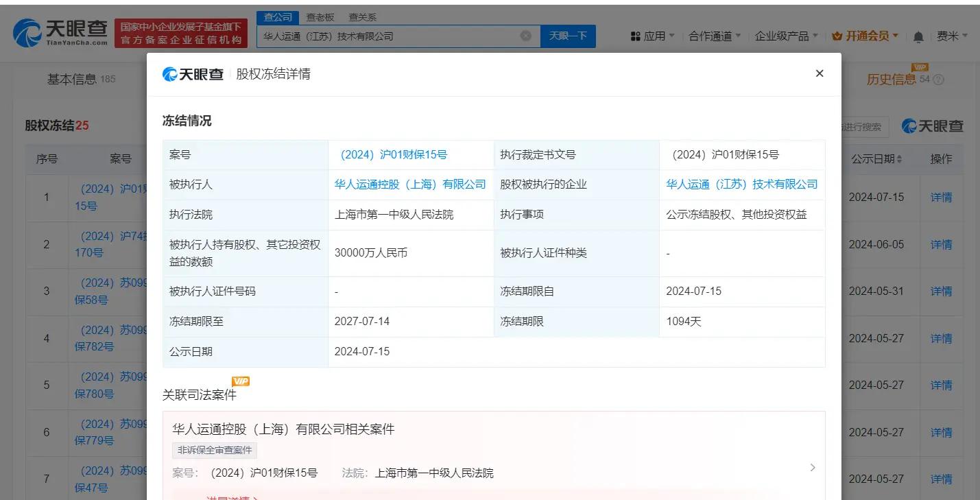
Task: Click the help icon beside 历史信息
Action: click(939, 80)
